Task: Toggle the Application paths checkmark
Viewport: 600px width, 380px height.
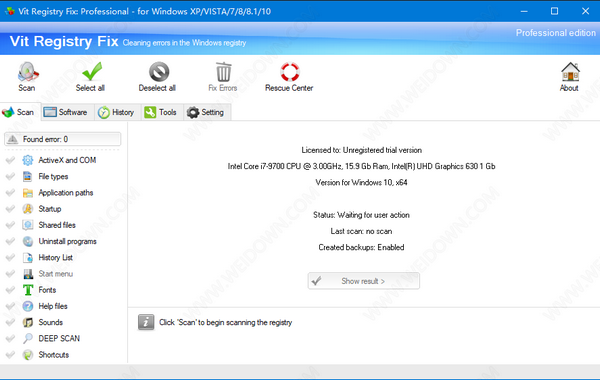Action: pyautogui.click(x=10, y=193)
